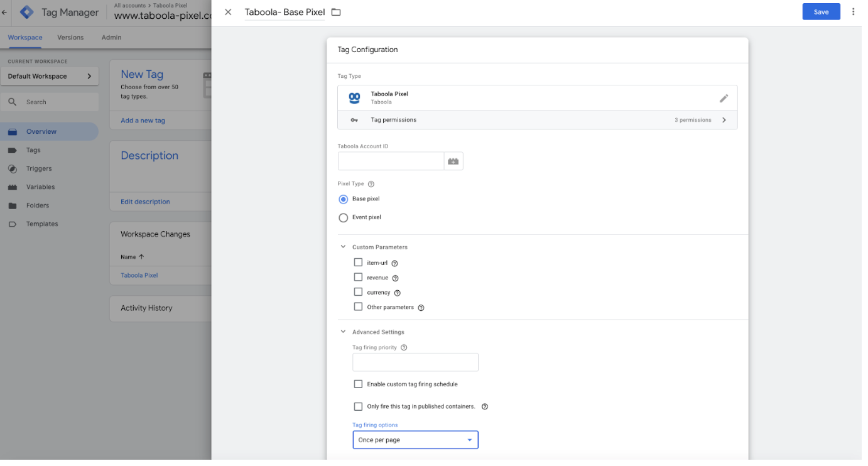Click the help icon next to Pixel Type
The image size is (868, 466).
click(x=371, y=184)
